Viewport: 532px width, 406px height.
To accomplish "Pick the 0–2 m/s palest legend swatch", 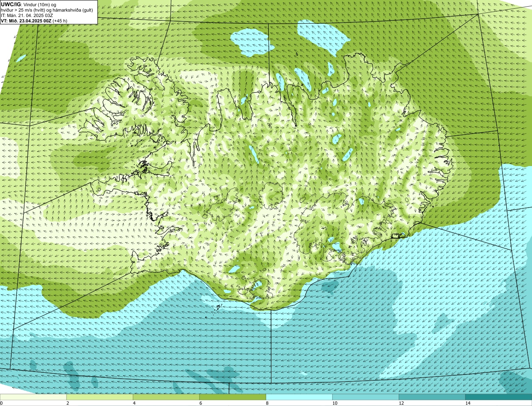I will pos(33,397).
